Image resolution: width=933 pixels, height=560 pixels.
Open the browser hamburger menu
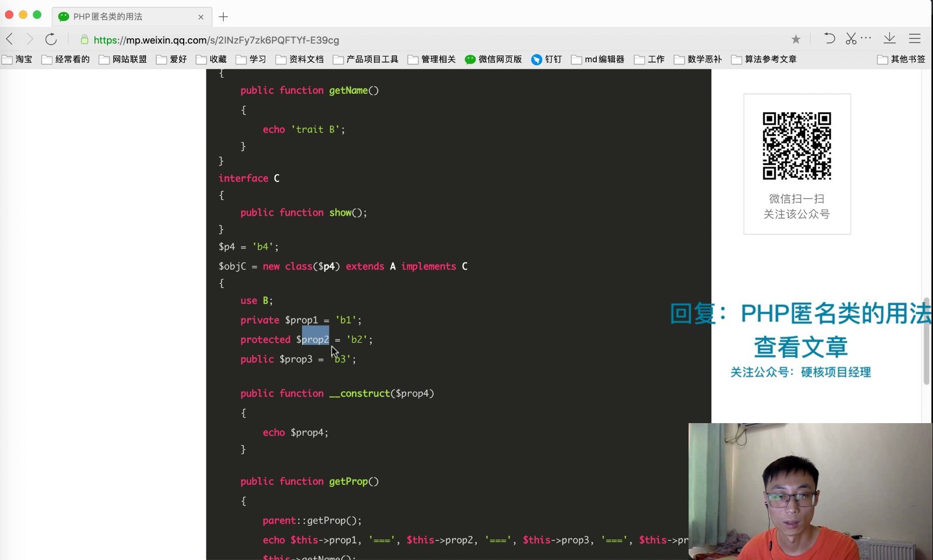pos(915,38)
